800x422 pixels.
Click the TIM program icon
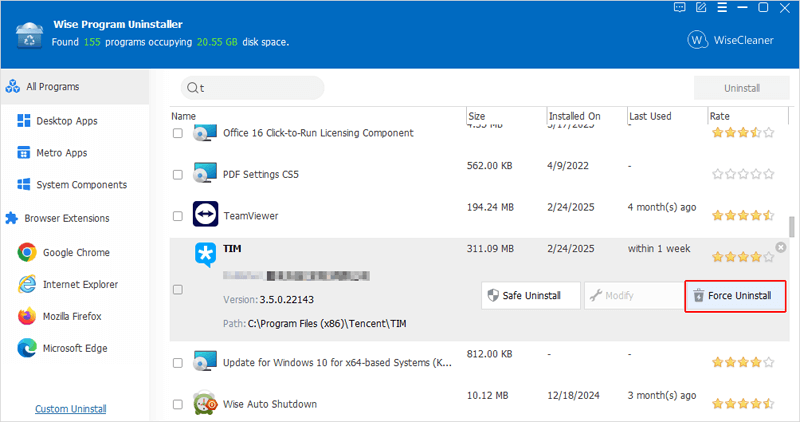tap(205, 255)
